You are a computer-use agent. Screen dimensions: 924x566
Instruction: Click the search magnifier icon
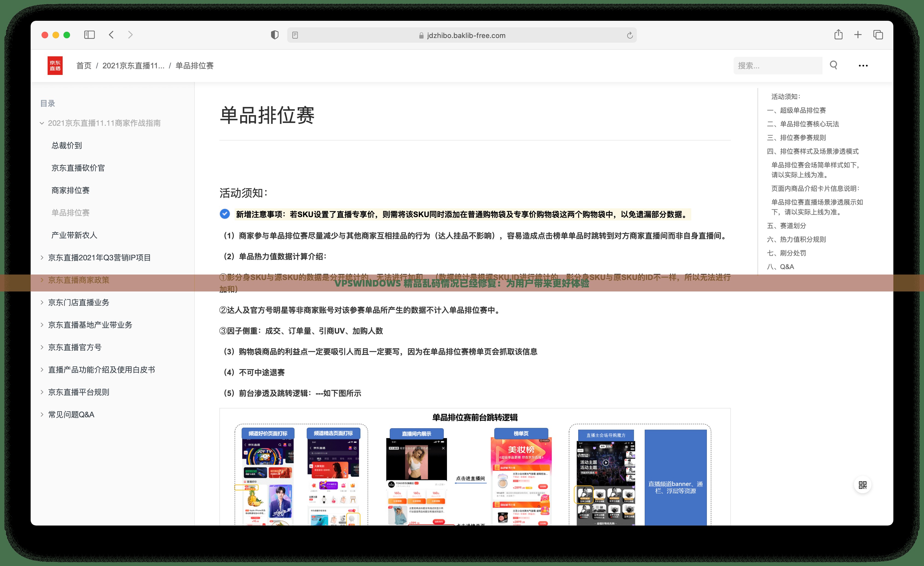click(833, 65)
